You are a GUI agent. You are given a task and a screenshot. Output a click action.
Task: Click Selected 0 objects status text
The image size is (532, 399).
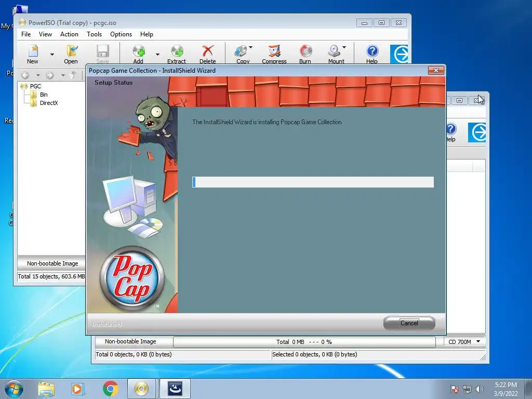coord(314,354)
